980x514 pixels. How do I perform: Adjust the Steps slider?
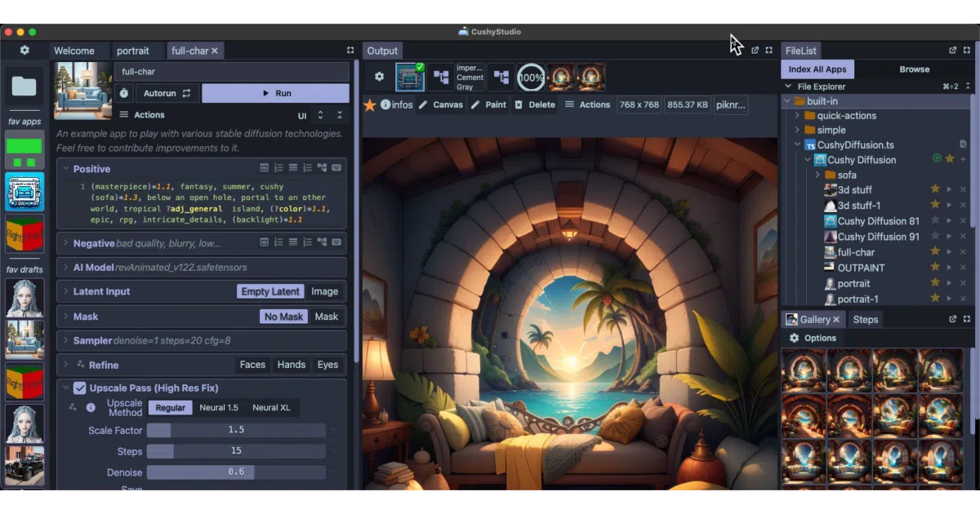(236, 451)
